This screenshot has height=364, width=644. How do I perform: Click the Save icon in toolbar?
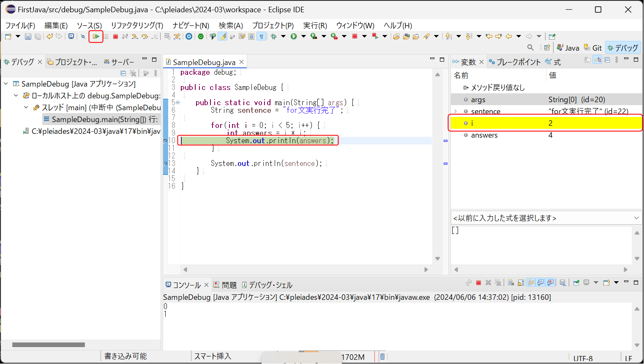[x=28, y=36]
